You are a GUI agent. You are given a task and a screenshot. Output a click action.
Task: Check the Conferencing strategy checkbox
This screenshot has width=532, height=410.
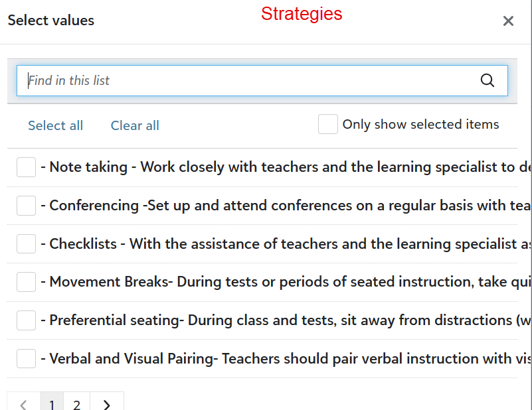(x=26, y=206)
